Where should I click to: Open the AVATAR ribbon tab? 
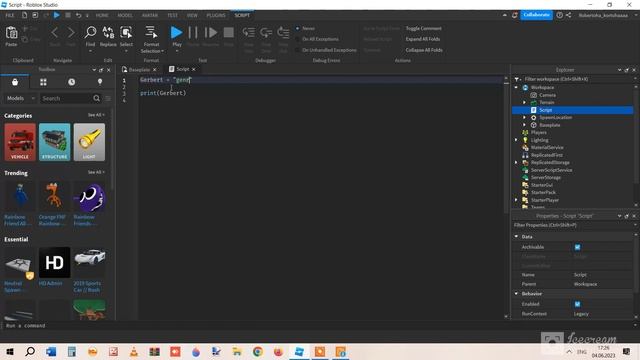coord(150,15)
